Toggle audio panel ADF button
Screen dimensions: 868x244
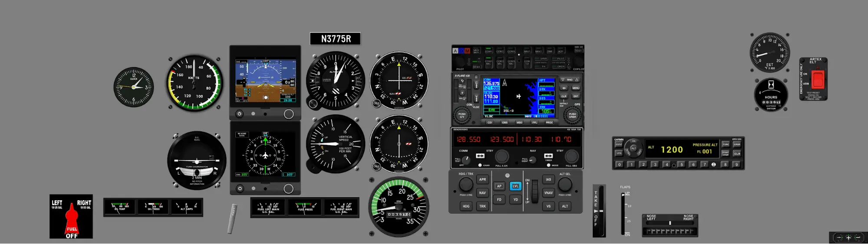[x=561, y=51]
